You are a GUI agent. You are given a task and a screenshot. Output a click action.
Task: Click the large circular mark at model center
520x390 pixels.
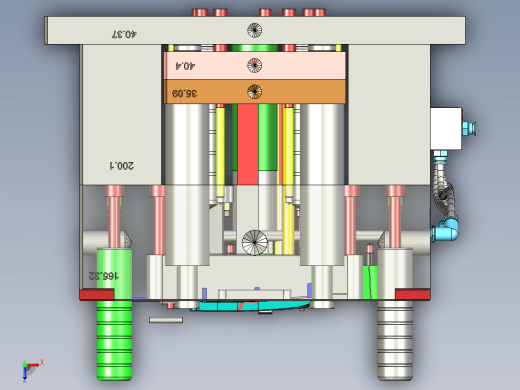tap(255, 242)
